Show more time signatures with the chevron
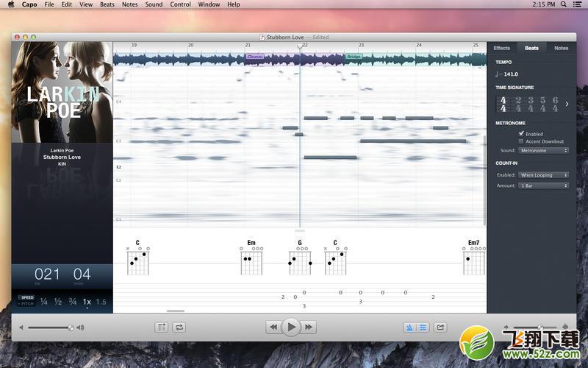588x368 pixels. coord(567,104)
